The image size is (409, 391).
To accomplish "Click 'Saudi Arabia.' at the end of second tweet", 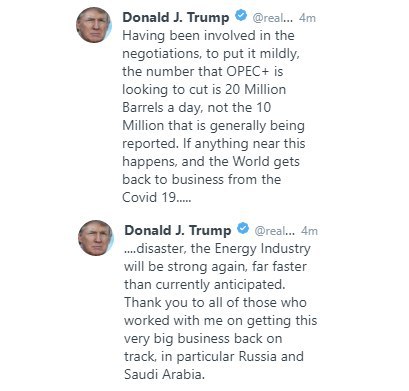I will 164,374.
